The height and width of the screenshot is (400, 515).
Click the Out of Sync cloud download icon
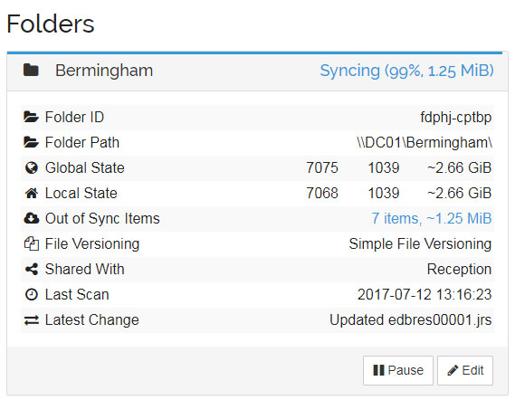31,218
